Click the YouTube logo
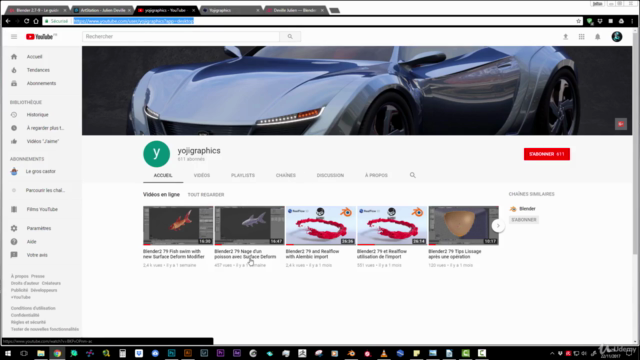The image size is (640, 360). [40, 37]
